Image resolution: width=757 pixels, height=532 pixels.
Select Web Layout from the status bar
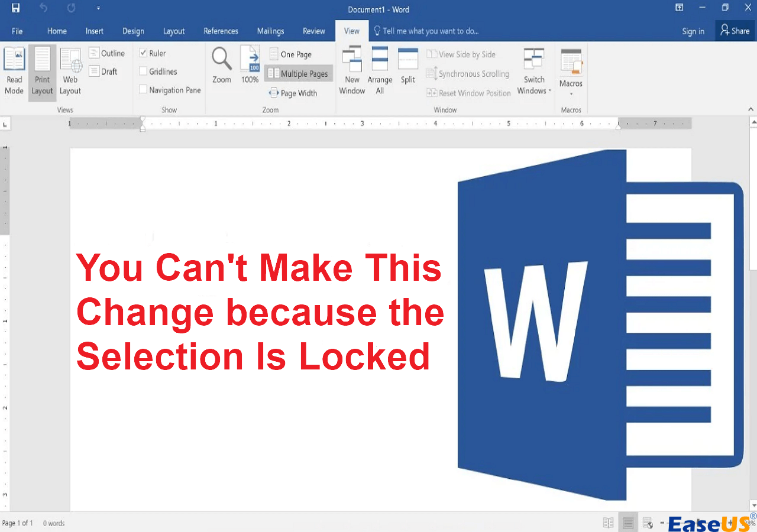(x=648, y=523)
